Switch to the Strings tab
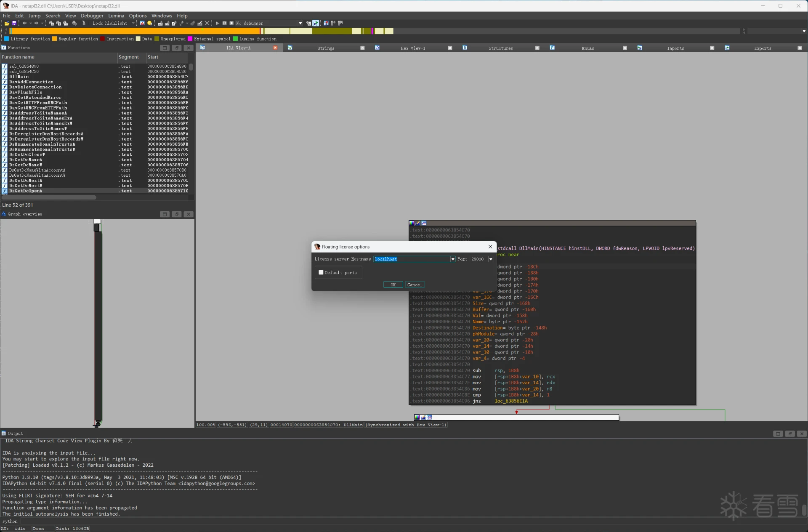The width and height of the screenshot is (808, 532). click(326, 48)
